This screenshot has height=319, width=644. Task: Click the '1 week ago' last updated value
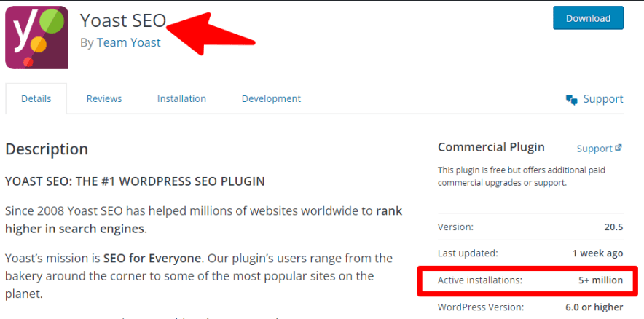pyautogui.click(x=597, y=253)
